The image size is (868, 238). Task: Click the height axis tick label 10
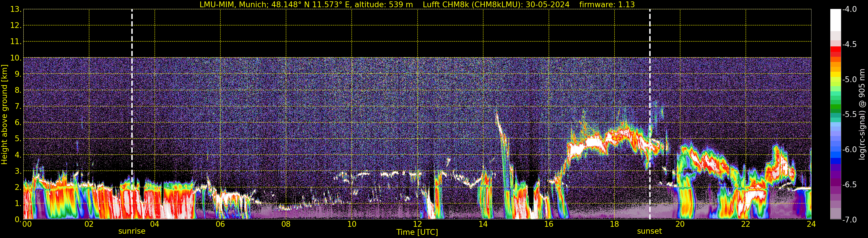click(x=16, y=58)
